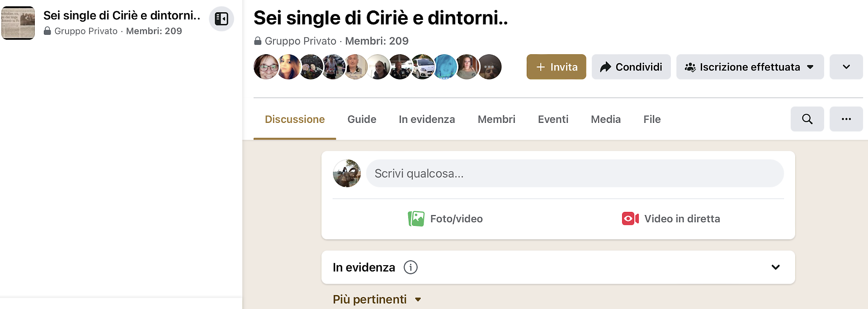868x309 pixels.
Task: Click the Scrivi qualcosa input field
Action: click(x=574, y=173)
